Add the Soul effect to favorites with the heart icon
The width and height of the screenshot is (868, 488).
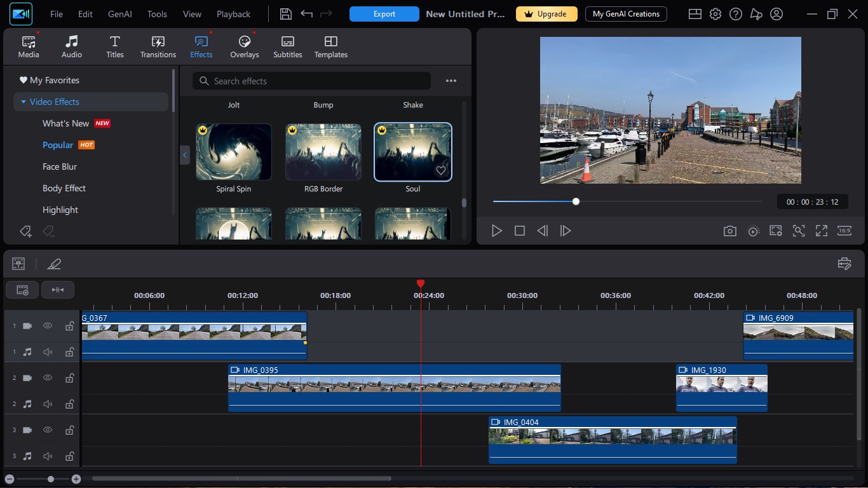tap(441, 171)
